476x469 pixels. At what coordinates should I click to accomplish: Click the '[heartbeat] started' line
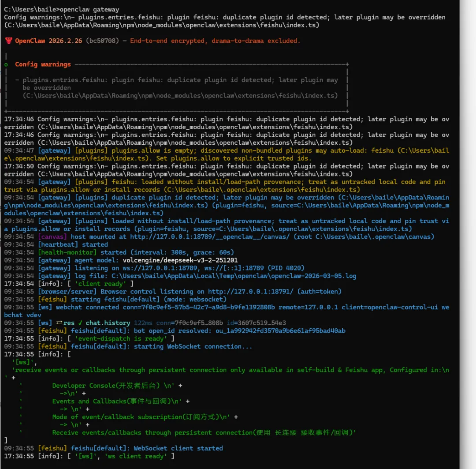[x=73, y=245]
